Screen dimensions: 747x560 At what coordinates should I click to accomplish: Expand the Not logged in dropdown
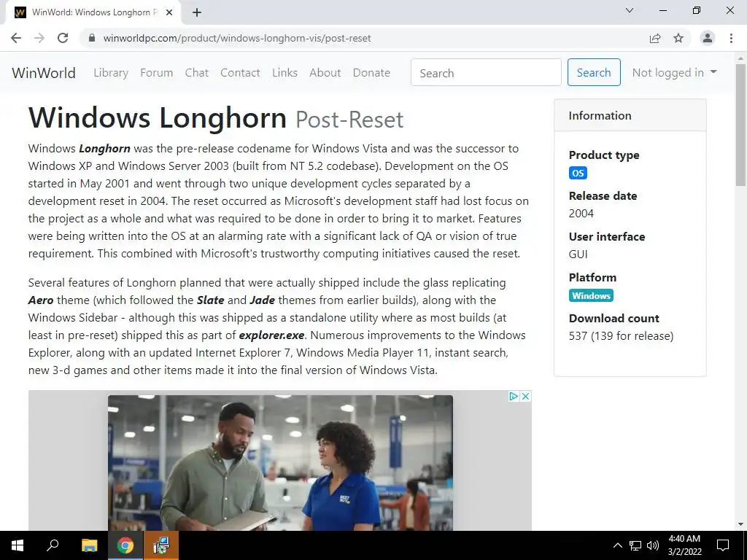674,72
